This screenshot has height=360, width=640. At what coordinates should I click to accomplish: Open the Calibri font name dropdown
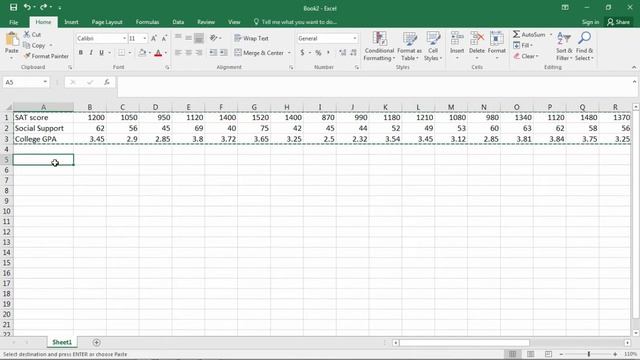pos(124,38)
